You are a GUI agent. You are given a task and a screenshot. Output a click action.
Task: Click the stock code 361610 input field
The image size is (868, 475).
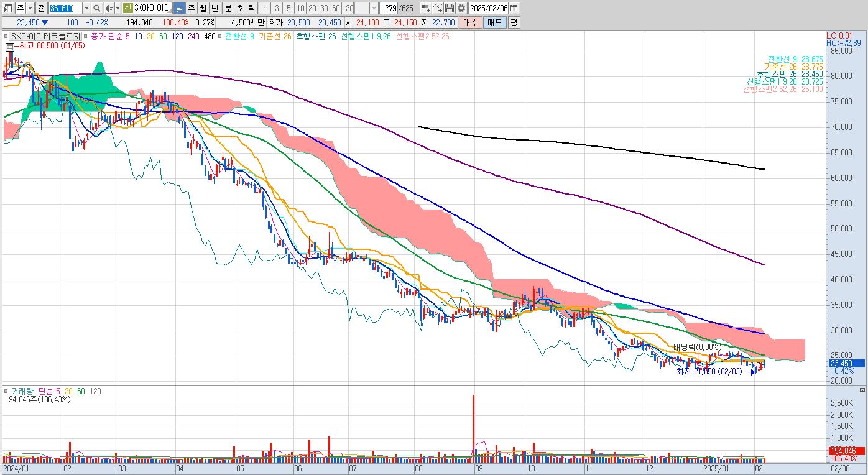tap(65, 8)
